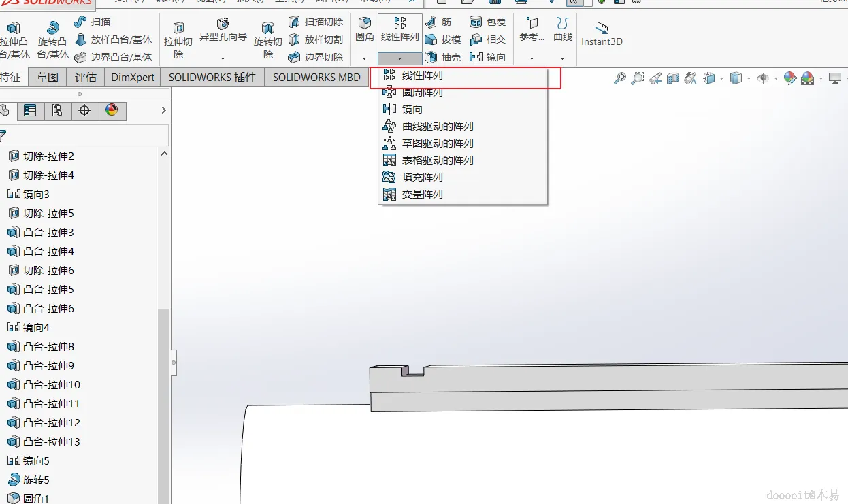Select the 边界凸台/基体 boundary boss tool
Screen dimensions: 848x504
[113, 57]
